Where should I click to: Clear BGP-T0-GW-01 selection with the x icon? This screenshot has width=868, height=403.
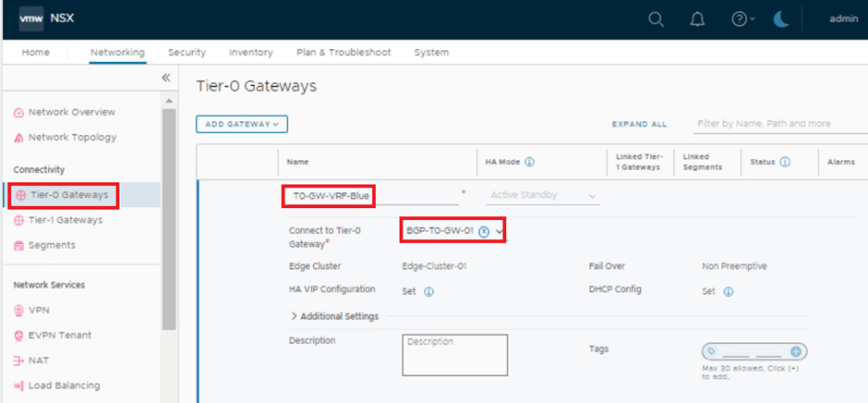(x=484, y=231)
